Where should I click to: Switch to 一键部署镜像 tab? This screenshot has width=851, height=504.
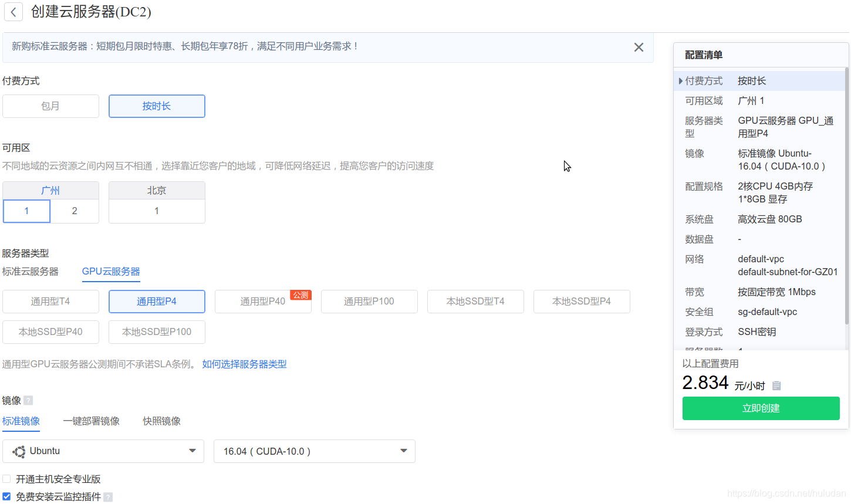pos(92,421)
